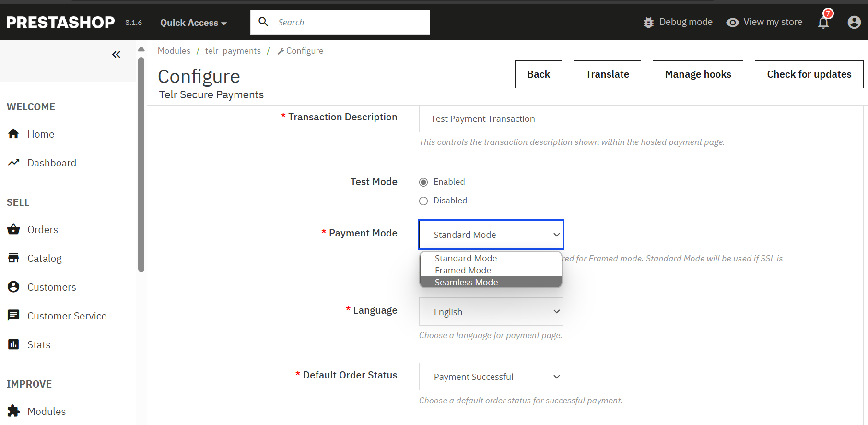Open Customers in the sidebar
The height and width of the screenshot is (425, 868).
point(52,287)
